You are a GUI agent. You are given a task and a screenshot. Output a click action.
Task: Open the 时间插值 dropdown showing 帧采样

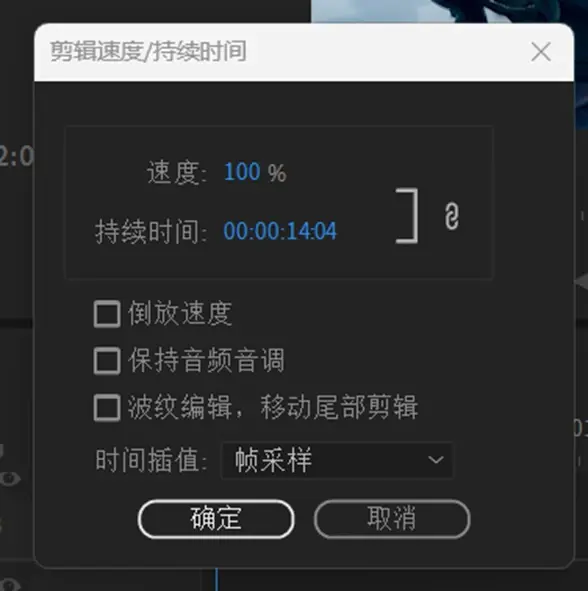337,460
